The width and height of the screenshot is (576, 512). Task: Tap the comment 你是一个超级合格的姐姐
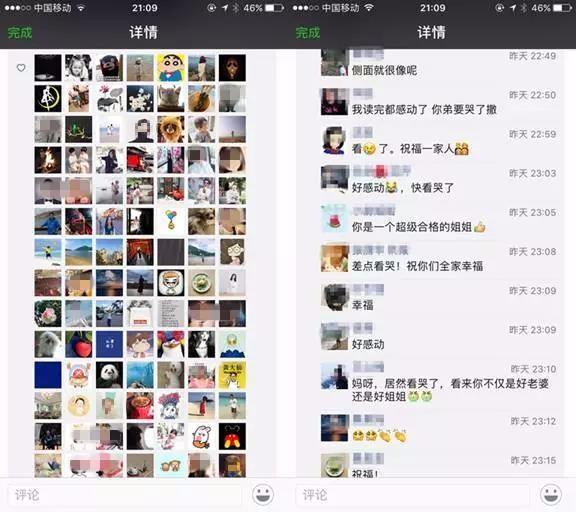click(x=419, y=227)
